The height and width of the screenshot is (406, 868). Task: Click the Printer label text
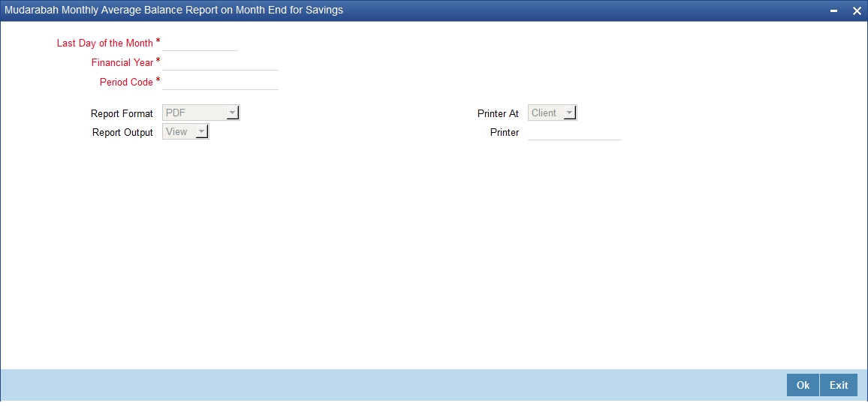505,133
